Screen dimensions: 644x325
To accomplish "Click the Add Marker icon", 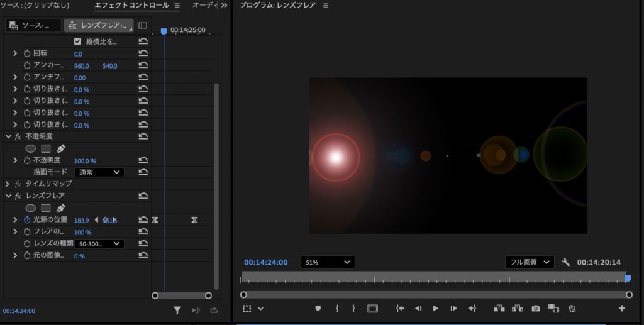I will point(318,308).
